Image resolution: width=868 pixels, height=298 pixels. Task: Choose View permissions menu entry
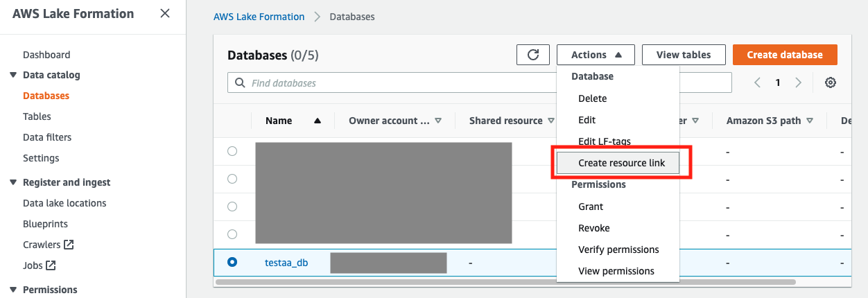[x=618, y=271]
